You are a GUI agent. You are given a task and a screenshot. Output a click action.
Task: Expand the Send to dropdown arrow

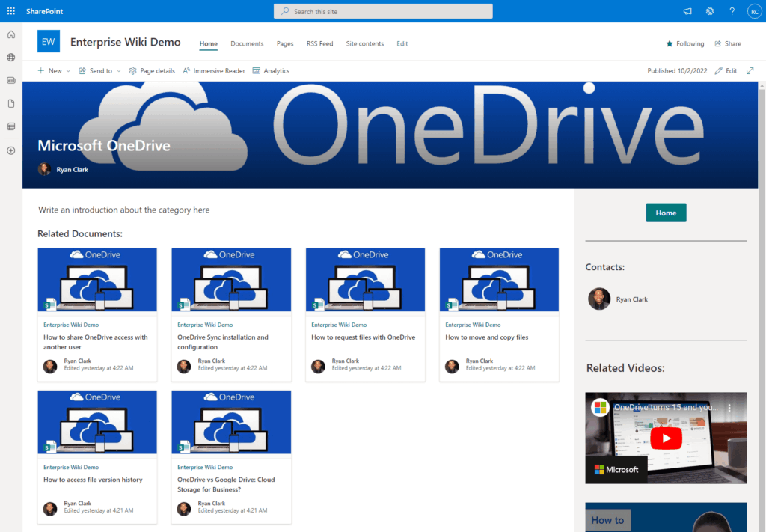(x=118, y=71)
